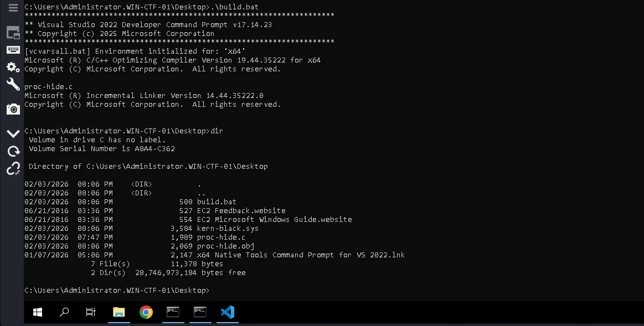
Task: Open File Explorer from the taskbar
Action: [119, 312]
